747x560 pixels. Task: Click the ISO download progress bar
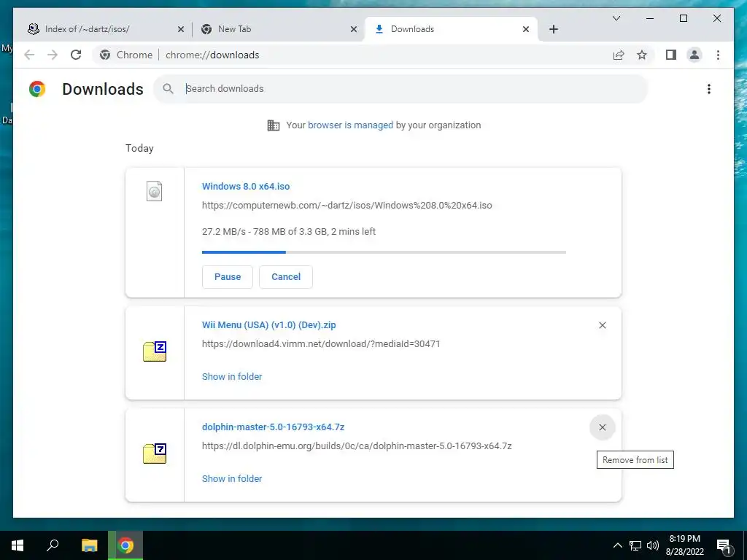(x=384, y=252)
